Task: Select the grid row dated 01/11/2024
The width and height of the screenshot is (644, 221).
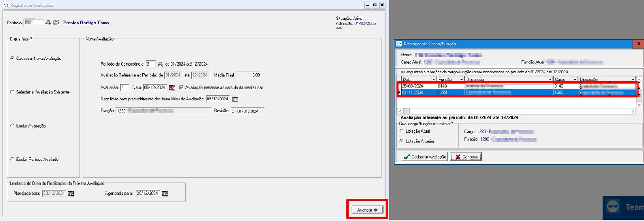Action: click(x=518, y=92)
